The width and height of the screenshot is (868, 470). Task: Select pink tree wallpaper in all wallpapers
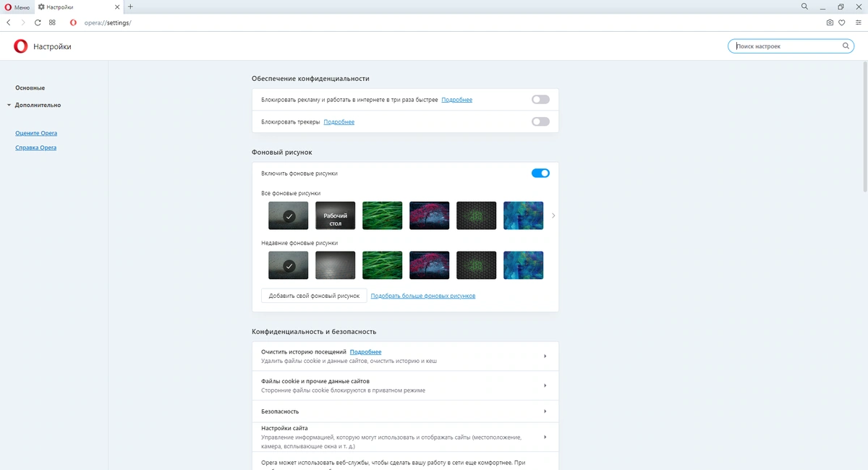point(429,215)
